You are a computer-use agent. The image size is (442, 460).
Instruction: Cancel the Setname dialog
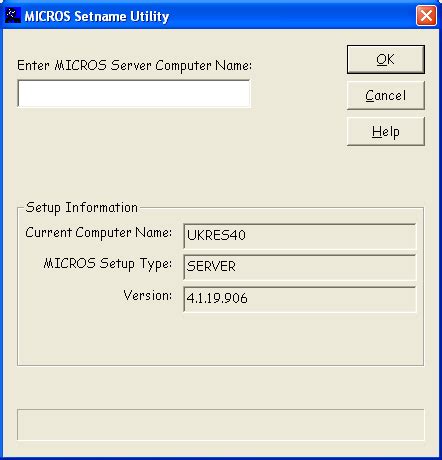pos(386,95)
